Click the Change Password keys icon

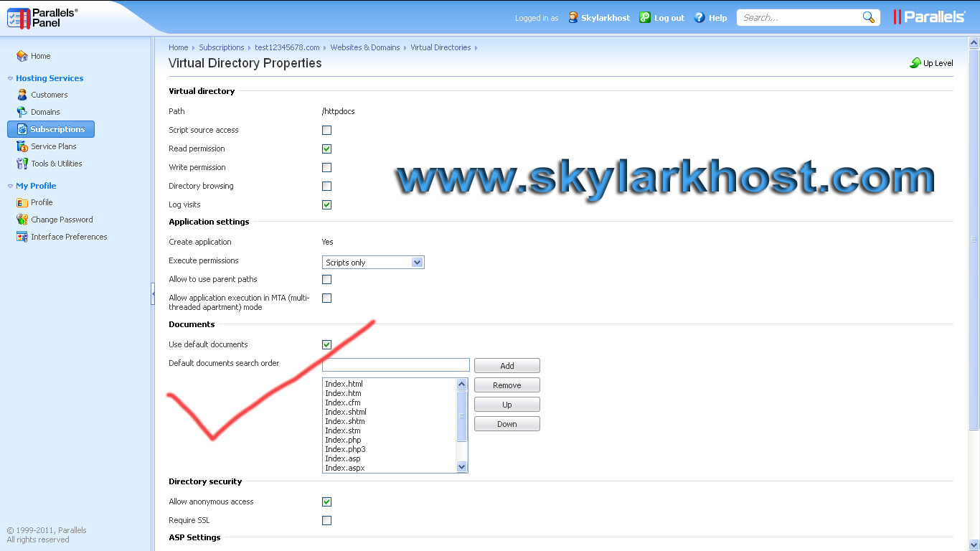(22, 220)
